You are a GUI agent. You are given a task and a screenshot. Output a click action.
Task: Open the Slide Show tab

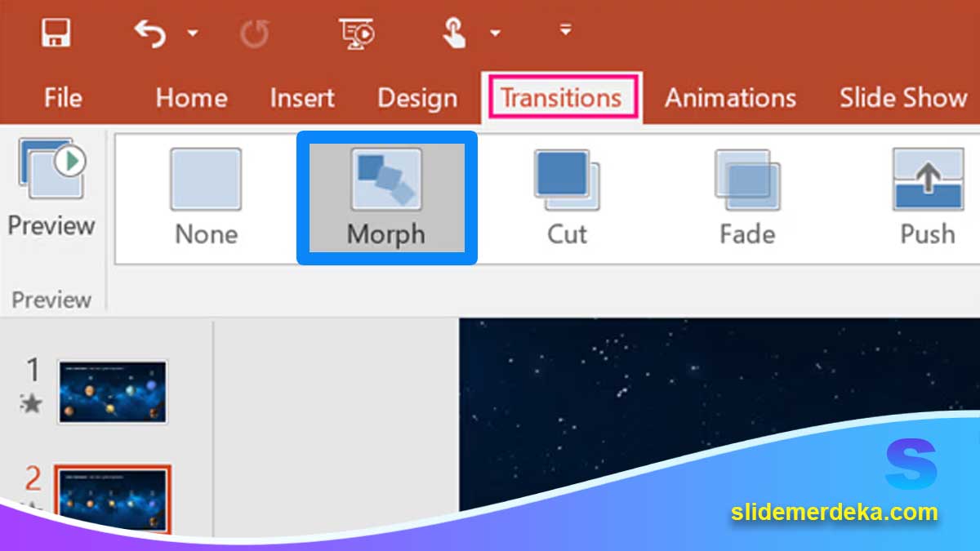903,98
